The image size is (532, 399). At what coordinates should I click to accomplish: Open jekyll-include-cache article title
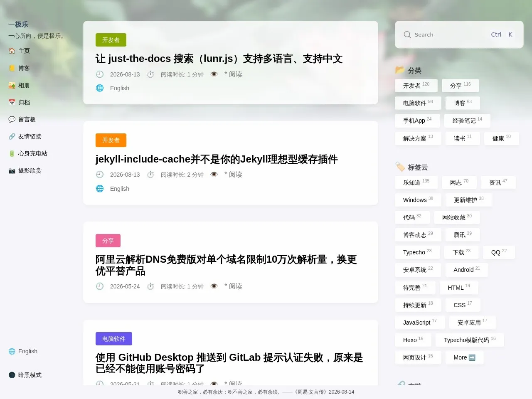(x=217, y=159)
